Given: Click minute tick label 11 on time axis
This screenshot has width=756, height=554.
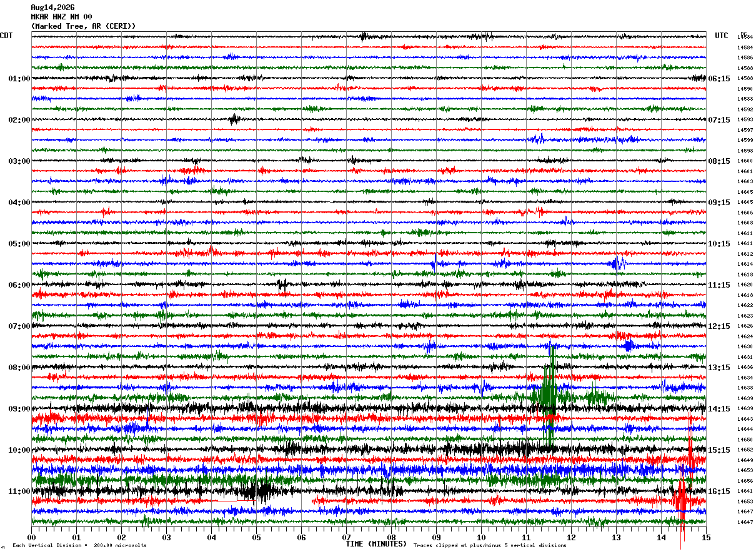Looking at the screenshot, I should [x=526, y=538].
